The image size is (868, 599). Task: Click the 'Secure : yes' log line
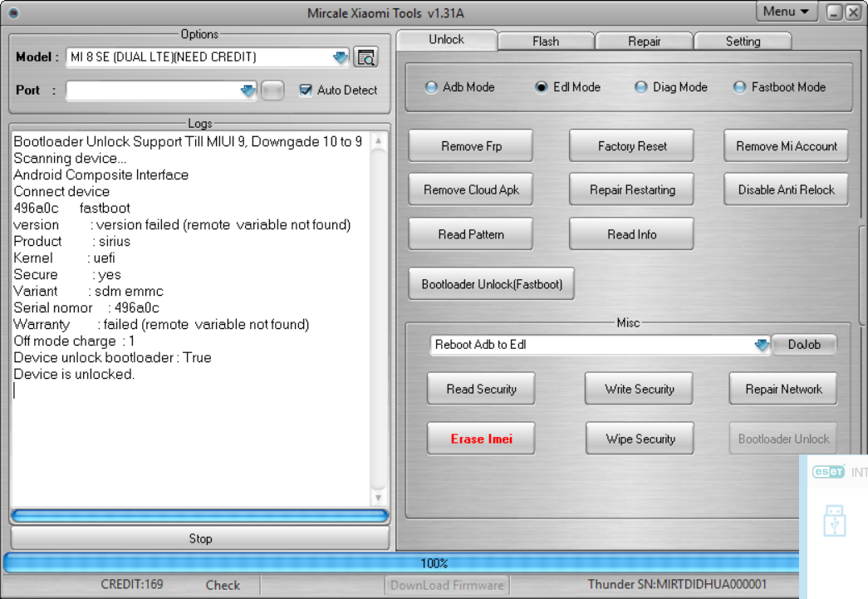67,275
